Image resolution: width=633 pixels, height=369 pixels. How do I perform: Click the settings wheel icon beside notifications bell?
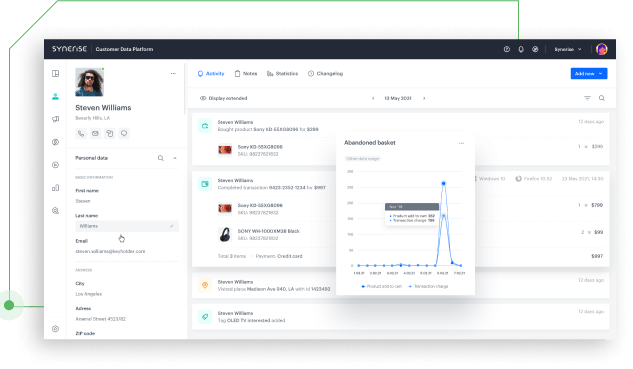click(x=535, y=49)
